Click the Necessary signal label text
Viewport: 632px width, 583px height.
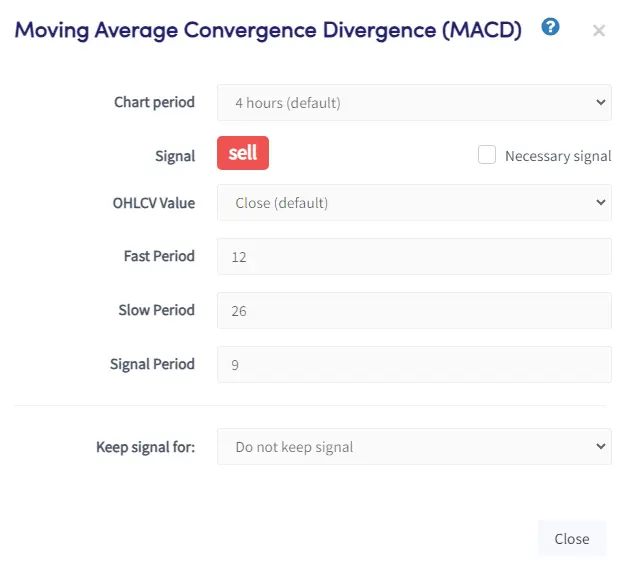pos(558,156)
